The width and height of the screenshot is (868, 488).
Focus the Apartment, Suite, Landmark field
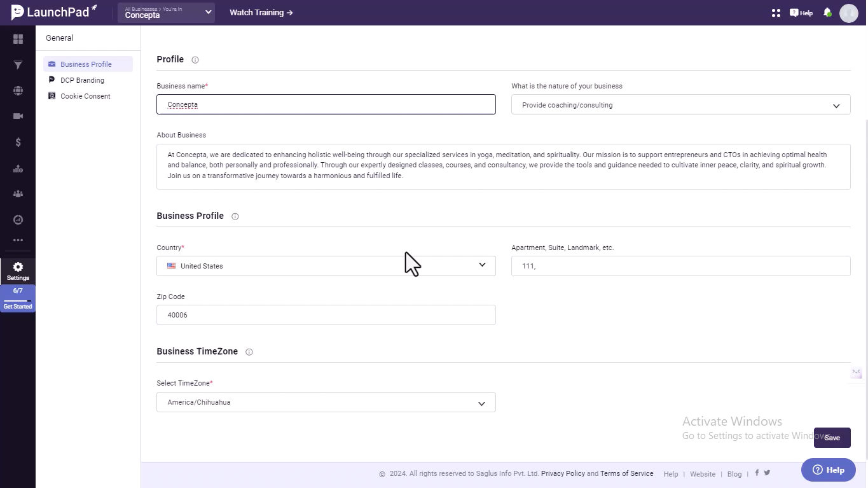680,266
